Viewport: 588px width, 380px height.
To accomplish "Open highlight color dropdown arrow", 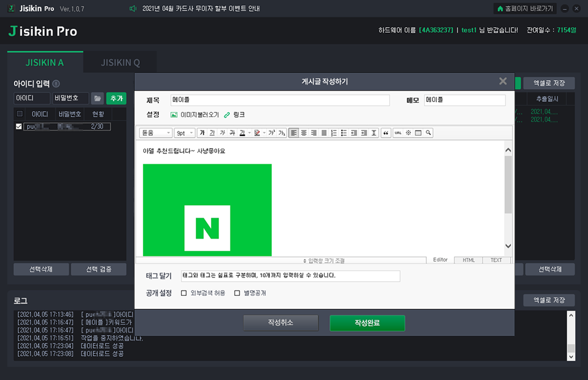I will 264,133.
